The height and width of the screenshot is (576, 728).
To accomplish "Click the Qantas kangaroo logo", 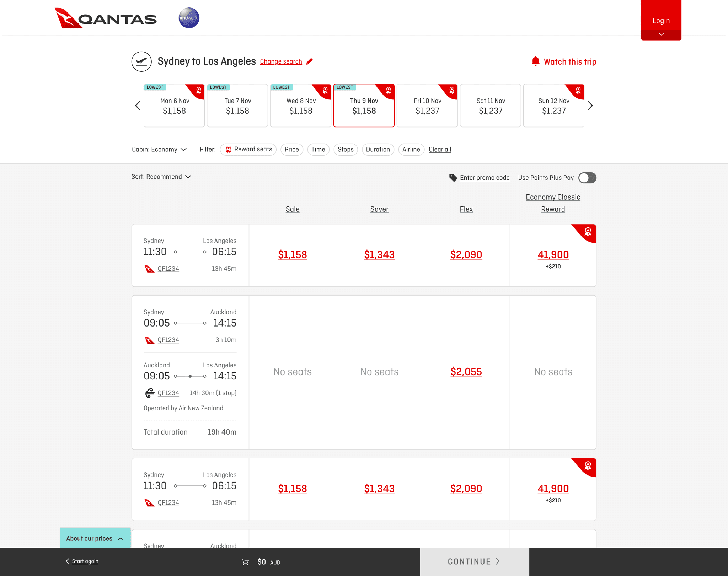I will (106, 18).
